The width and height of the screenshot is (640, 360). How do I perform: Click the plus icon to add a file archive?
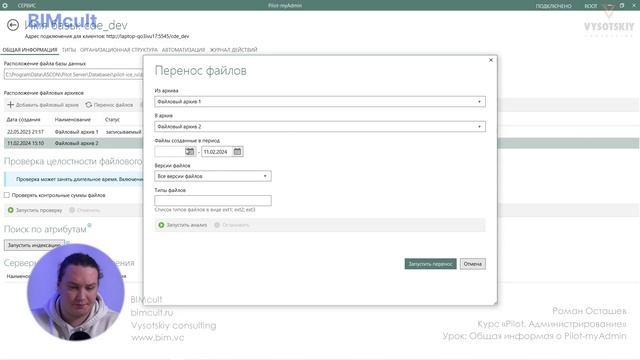[11, 105]
